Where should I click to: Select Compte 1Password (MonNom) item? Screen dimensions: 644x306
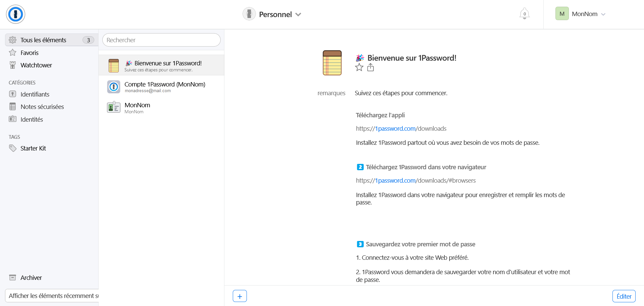tap(164, 87)
